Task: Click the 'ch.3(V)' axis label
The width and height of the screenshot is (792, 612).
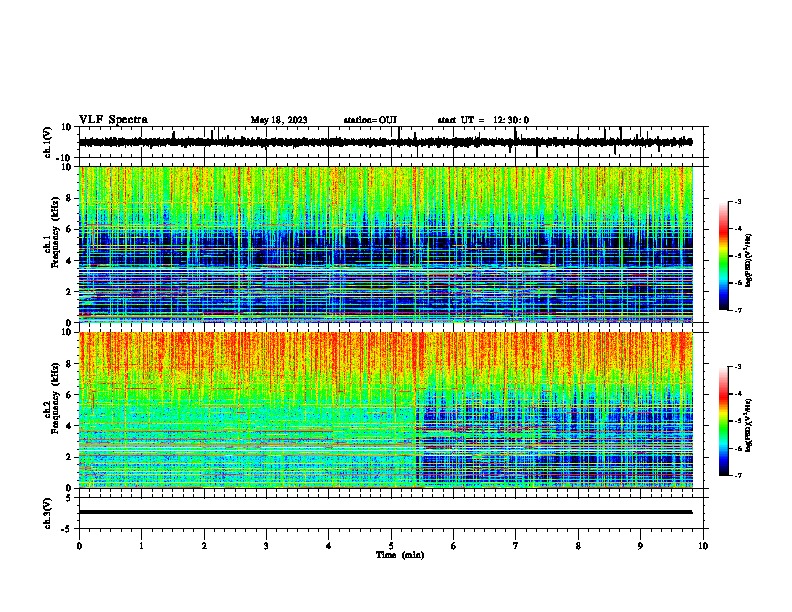Action: (48, 513)
